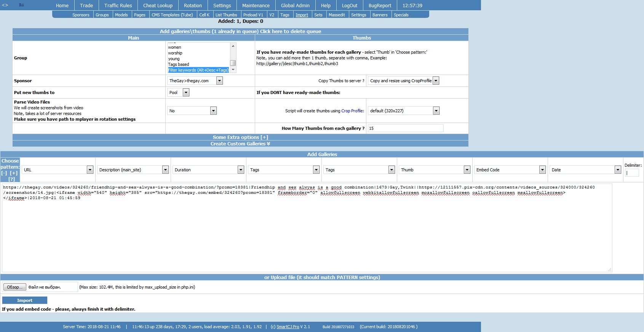Open the Maintenance menu
This screenshot has width=644, height=332.
[256, 5]
